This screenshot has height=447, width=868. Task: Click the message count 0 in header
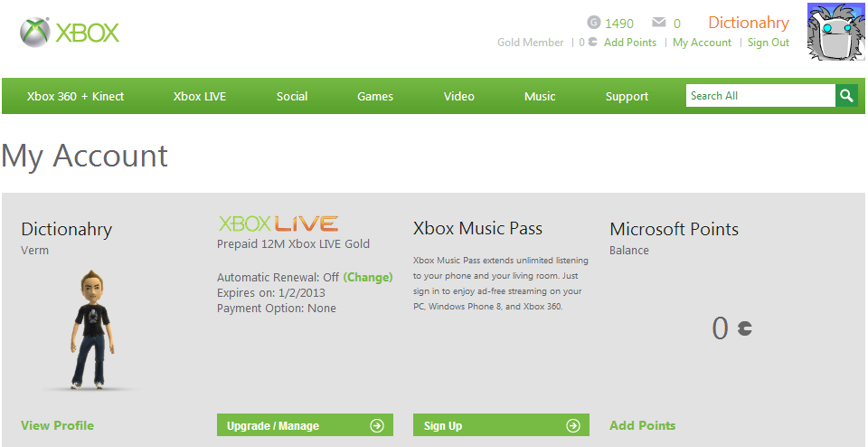click(x=676, y=24)
